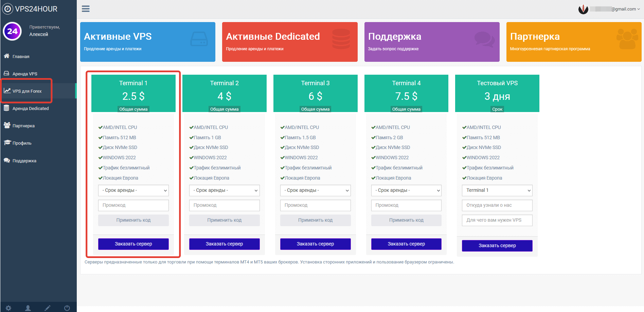Screen dimensions: 644x312
Task: Focus the Промокод field for Terminal 4
Action: (x=406, y=205)
